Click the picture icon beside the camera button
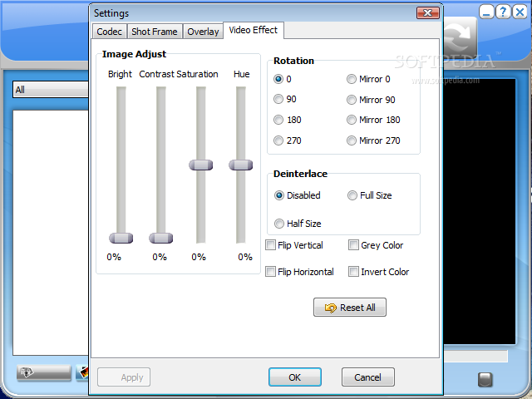The height and width of the screenshot is (399, 532). point(82,373)
